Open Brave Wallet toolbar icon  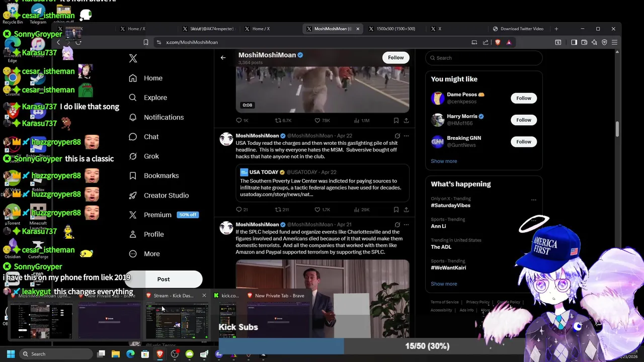pos(584,43)
